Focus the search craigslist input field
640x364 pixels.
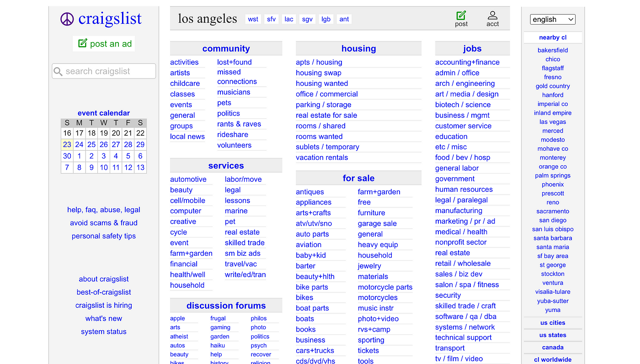click(x=104, y=71)
